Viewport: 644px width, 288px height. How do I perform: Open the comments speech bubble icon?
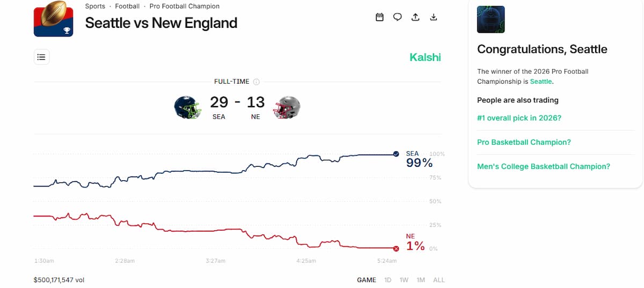398,17
